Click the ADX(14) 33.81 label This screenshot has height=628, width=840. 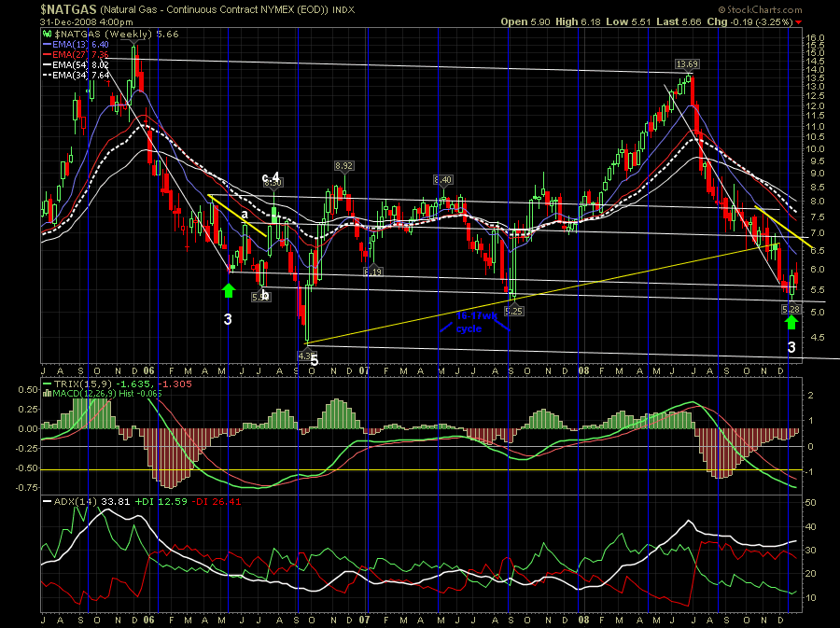click(86, 502)
